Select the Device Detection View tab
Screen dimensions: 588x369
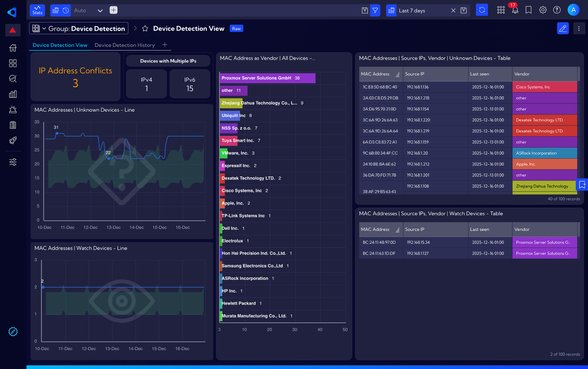pyautogui.click(x=60, y=45)
